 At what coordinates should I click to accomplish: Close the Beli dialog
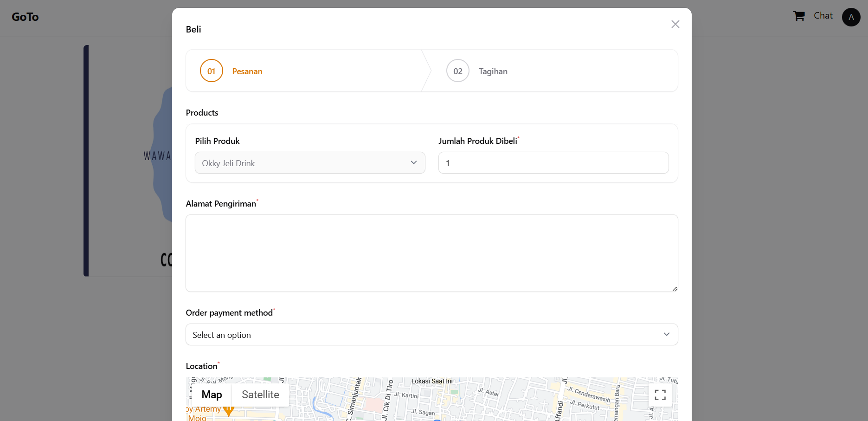coord(675,24)
